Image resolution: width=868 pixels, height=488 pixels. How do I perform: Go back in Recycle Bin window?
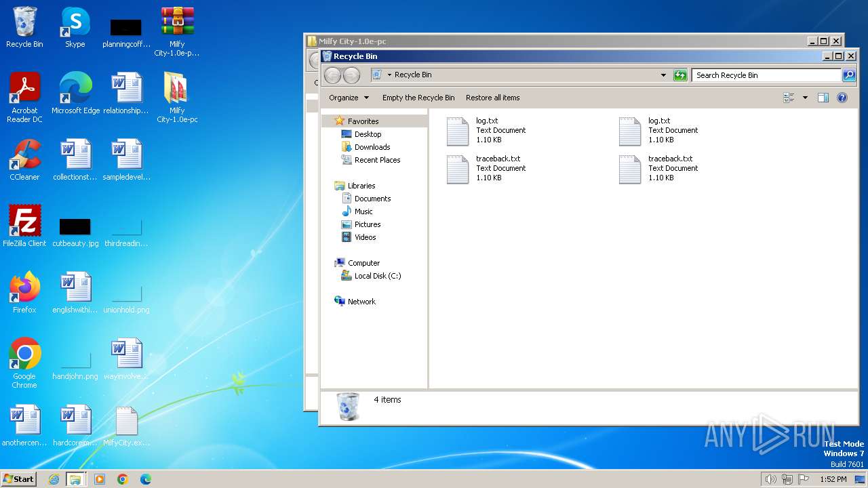point(333,75)
